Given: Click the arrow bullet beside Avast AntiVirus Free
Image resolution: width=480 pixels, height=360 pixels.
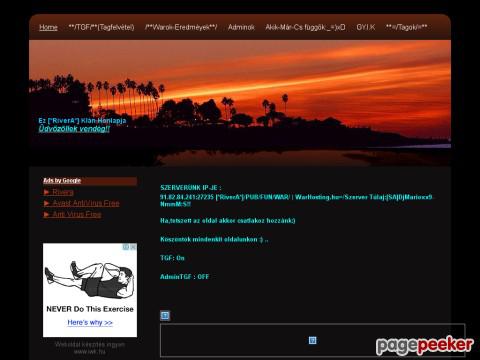Looking at the screenshot, I should tap(47, 203).
